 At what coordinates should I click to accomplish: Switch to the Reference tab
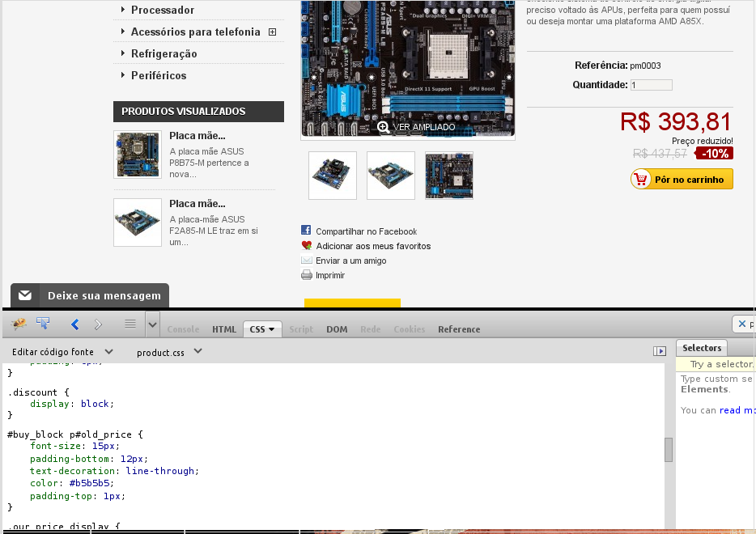[459, 329]
